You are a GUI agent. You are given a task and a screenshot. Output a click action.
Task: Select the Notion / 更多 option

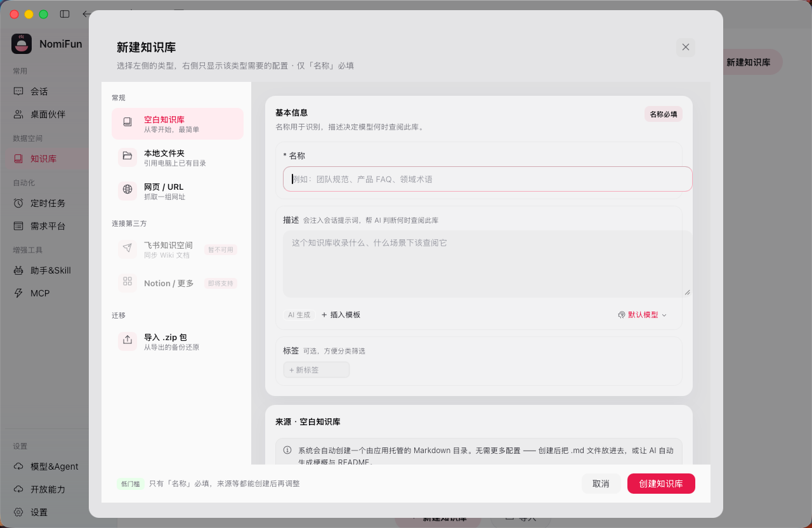coord(178,283)
